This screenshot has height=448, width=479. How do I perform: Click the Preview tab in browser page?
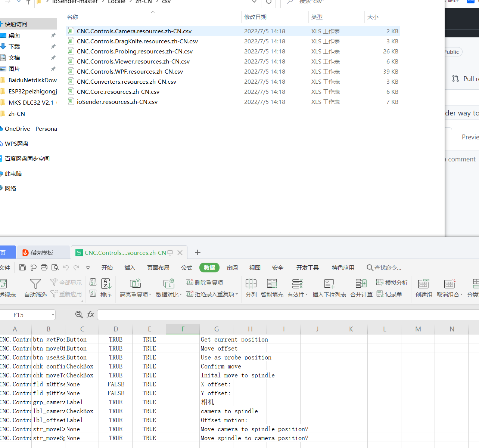(470, 137)
